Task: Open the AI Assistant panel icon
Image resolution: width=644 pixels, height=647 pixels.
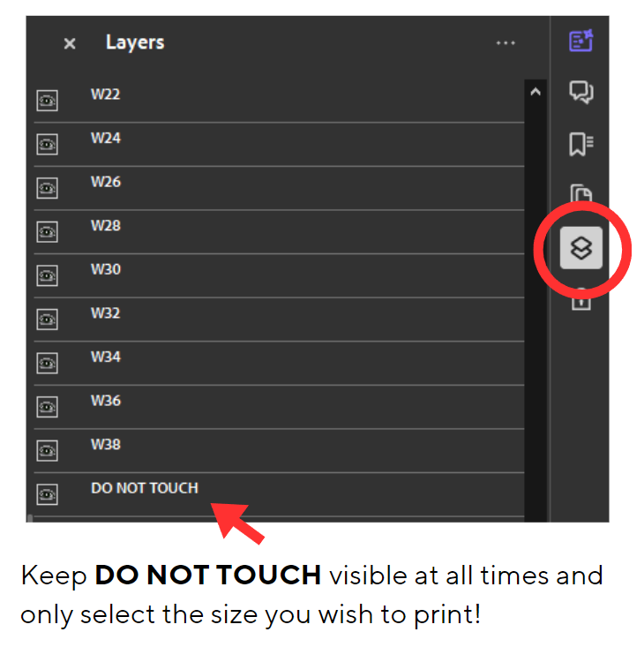Action: click(x=580, y=41)
